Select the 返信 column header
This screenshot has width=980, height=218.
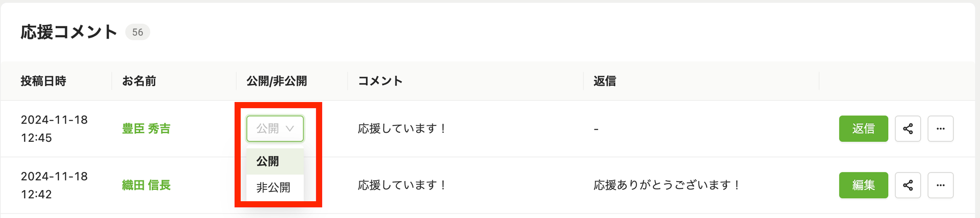click(x=605, y=81)
